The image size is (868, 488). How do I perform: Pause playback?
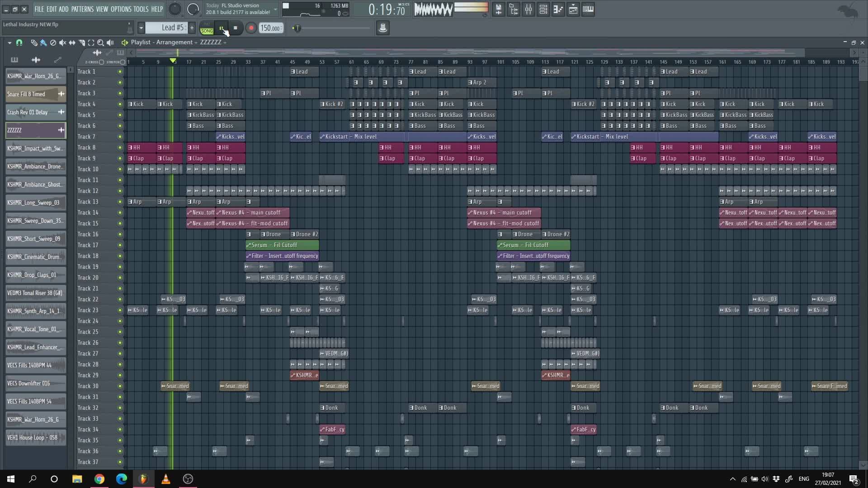click(222, 28)
